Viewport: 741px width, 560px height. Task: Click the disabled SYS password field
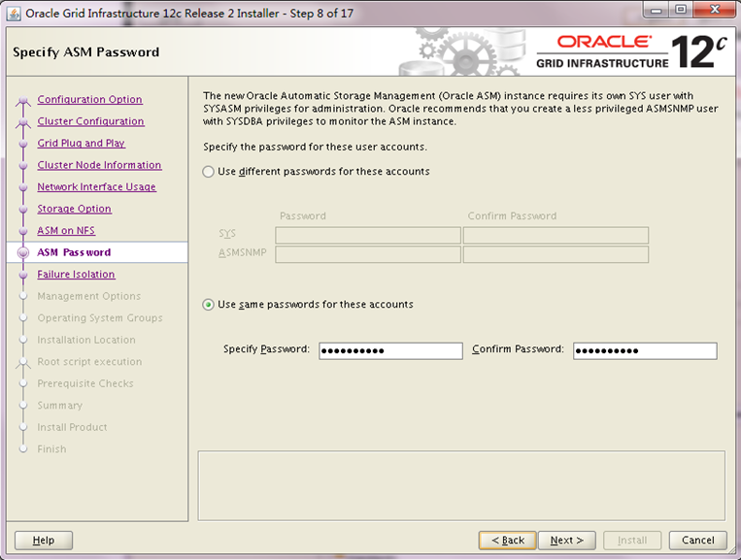click(x=368, y=235)
